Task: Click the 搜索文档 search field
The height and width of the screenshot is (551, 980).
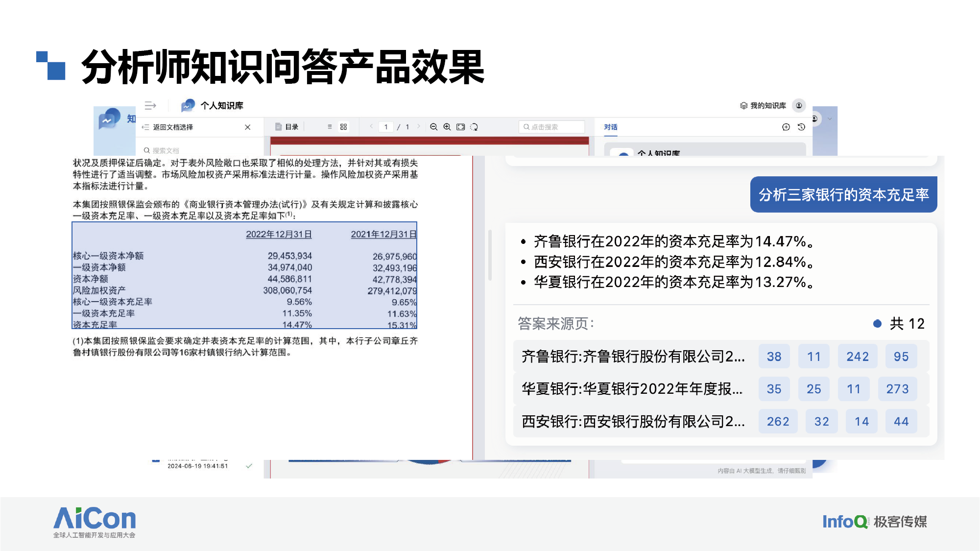Action: tap(200, 150)
